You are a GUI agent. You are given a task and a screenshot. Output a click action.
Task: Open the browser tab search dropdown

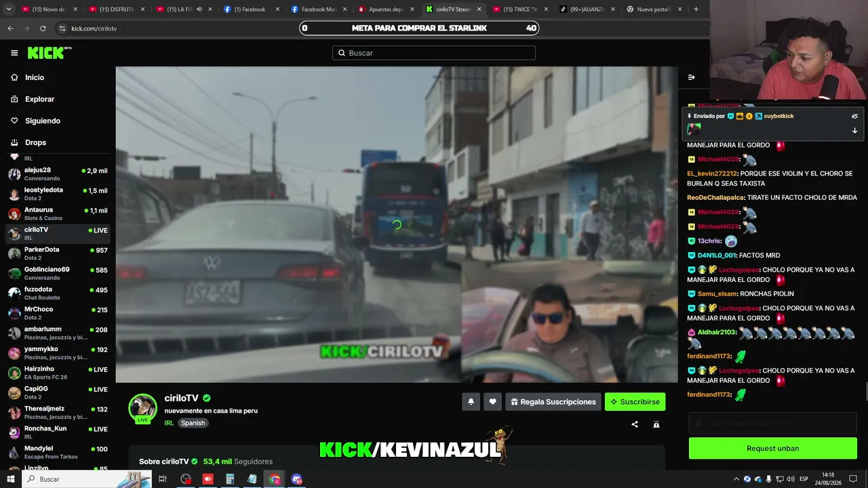[x=9, y=9]
